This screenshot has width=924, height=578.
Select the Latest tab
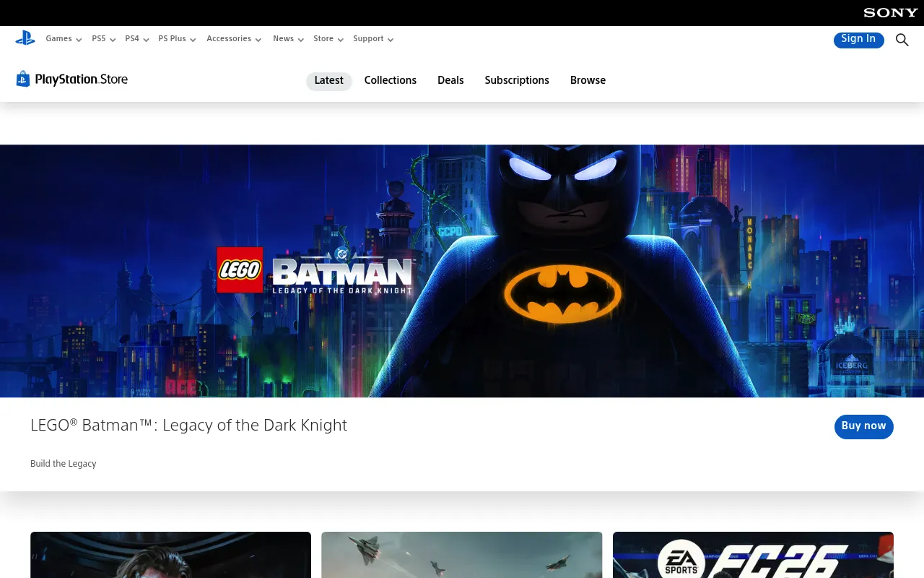point(329,81)
